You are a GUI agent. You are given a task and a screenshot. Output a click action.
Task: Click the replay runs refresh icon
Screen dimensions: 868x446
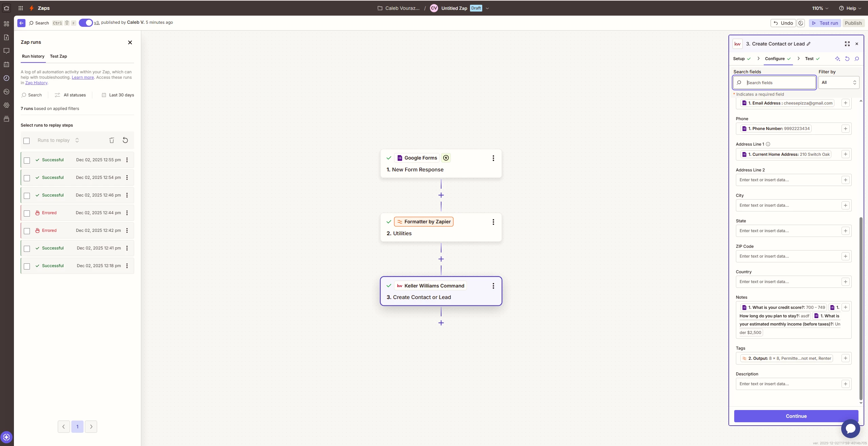point(125,141)
